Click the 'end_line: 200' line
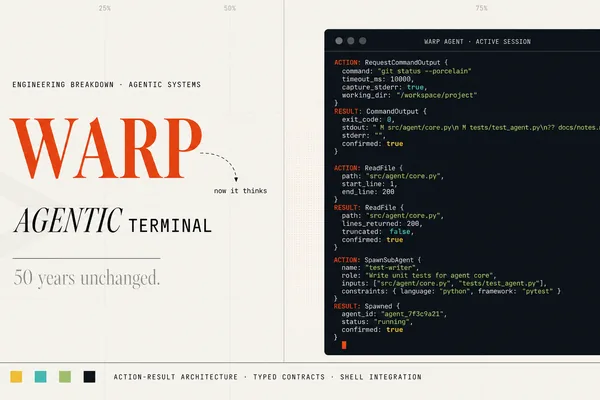The height and width of the screenshot is (400, 600). pyautogui.click(x=368, y=192)
